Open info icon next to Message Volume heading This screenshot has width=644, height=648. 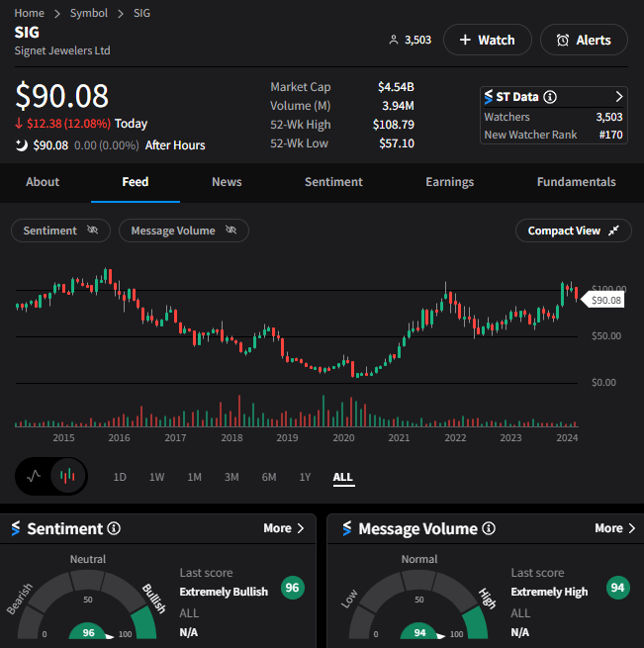(489, 528)
